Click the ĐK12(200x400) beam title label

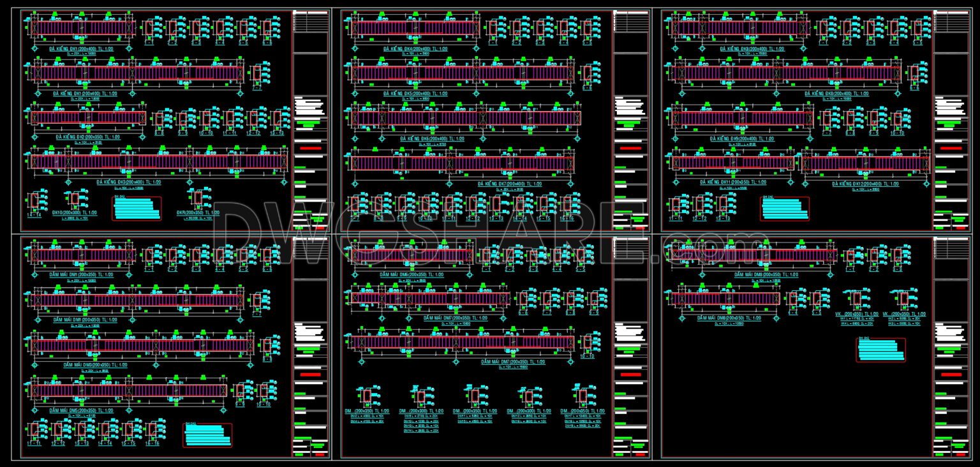(x=866, y=184)
